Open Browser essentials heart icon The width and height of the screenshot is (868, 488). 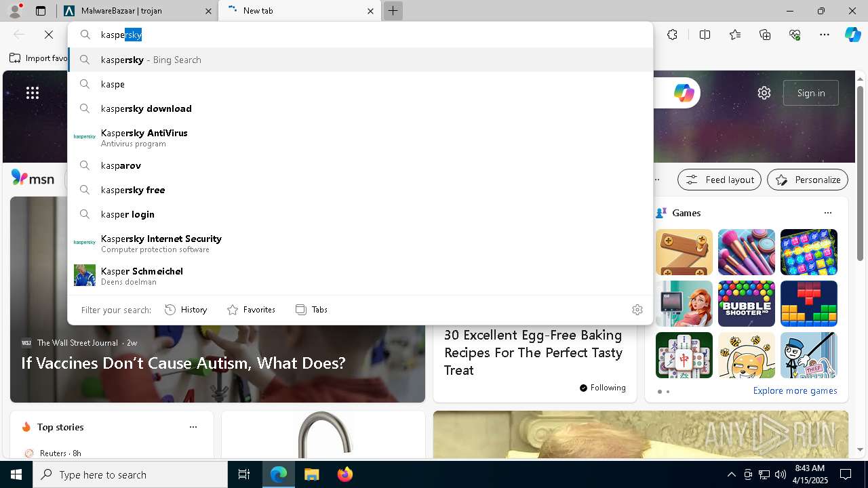click(x=795, y=35)
